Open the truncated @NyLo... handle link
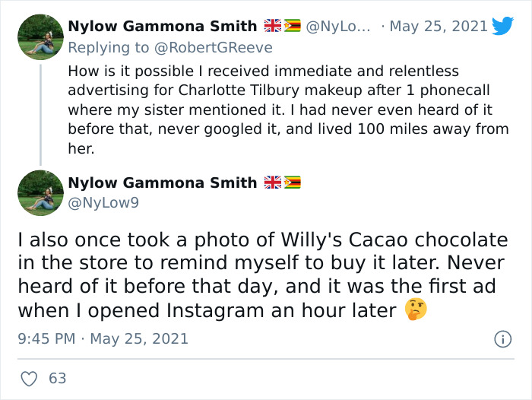Image resolution: width=532 pixels, height=400 pixels. click(x=338, y=26)
